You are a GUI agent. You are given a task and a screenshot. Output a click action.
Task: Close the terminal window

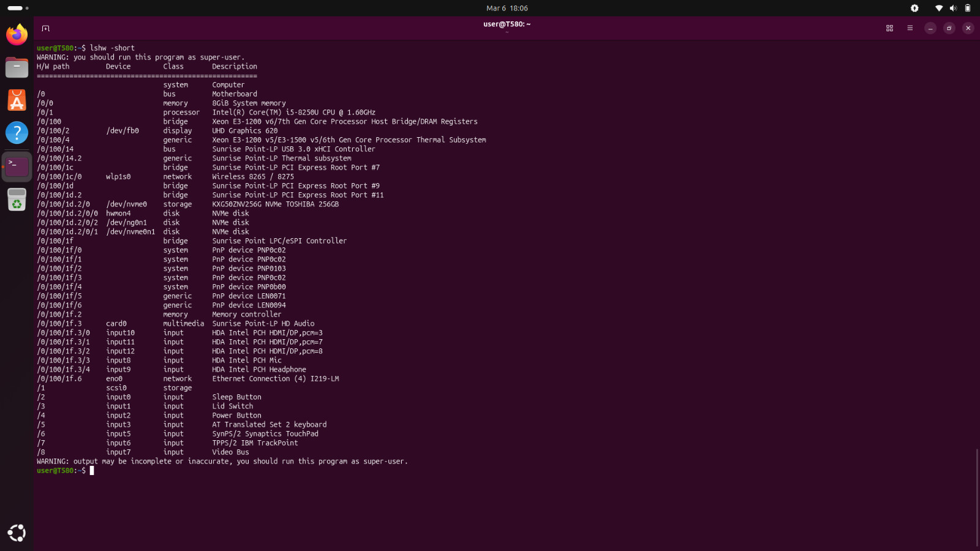968,28
